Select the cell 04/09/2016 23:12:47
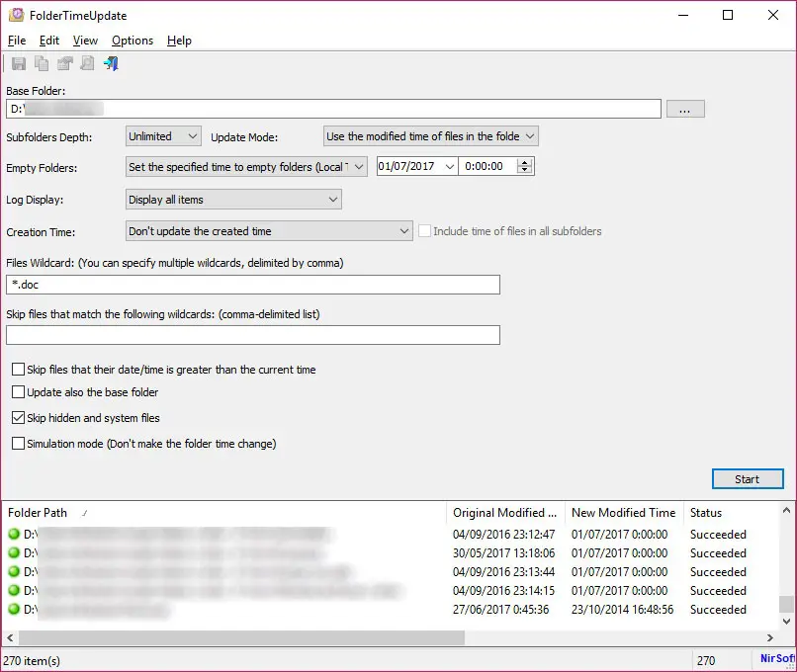Image resolution: width=797 pixels, height=672 pixels. (503, 535)
